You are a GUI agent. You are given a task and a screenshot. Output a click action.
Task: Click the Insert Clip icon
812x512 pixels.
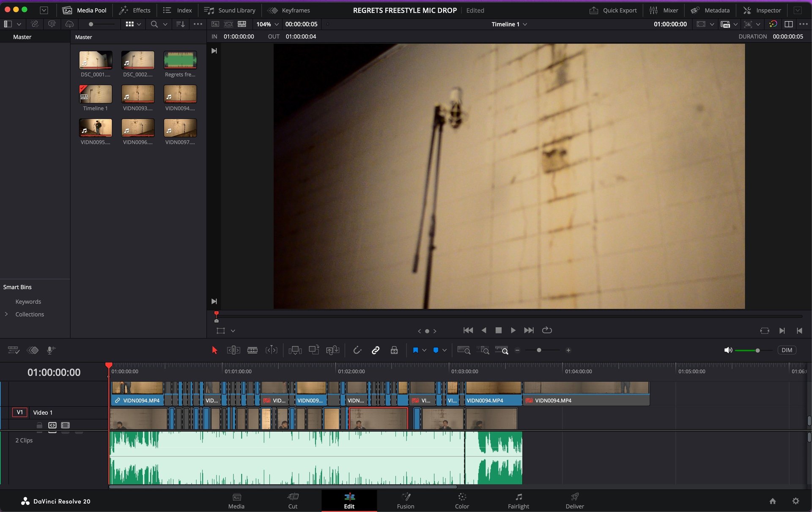click(295, 350)
